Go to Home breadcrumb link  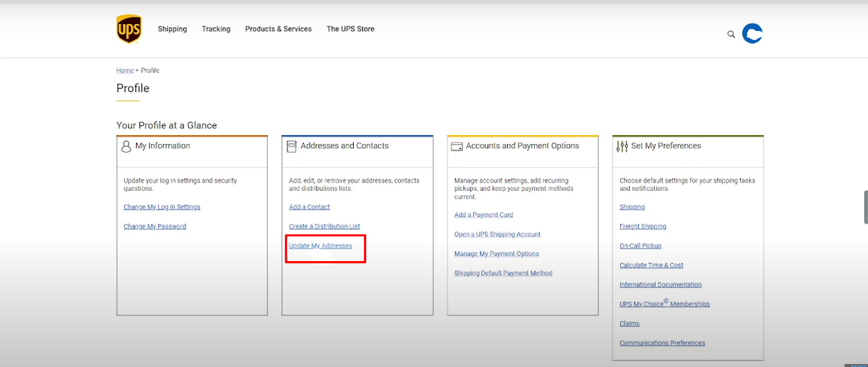click(125, 71)
